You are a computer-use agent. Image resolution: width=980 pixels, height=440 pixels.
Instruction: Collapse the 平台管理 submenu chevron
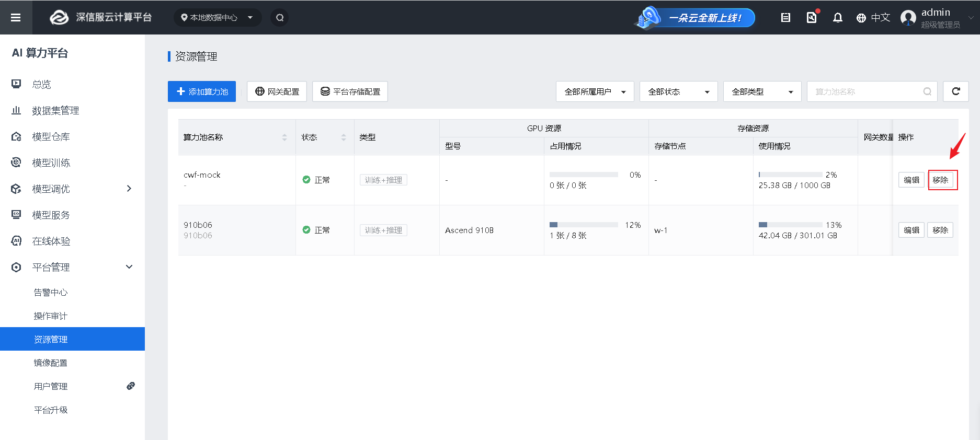coord(129,267)
